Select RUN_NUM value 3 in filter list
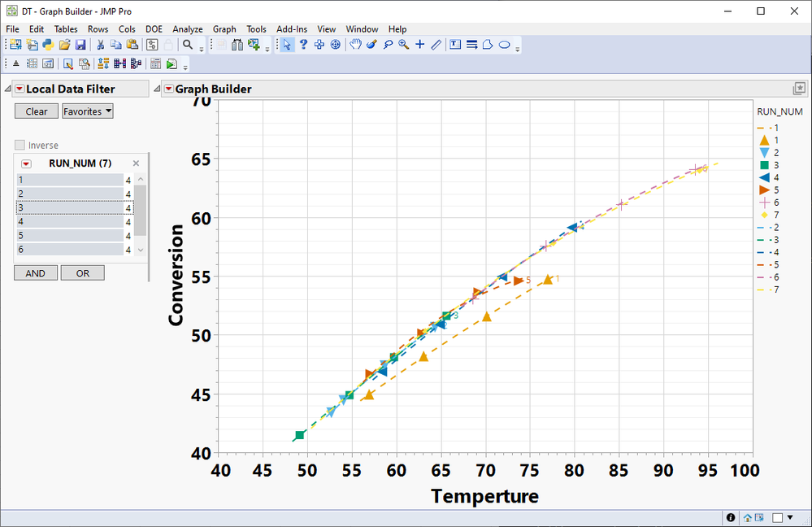This screenshot has width=812, height=527. (75, 208)
